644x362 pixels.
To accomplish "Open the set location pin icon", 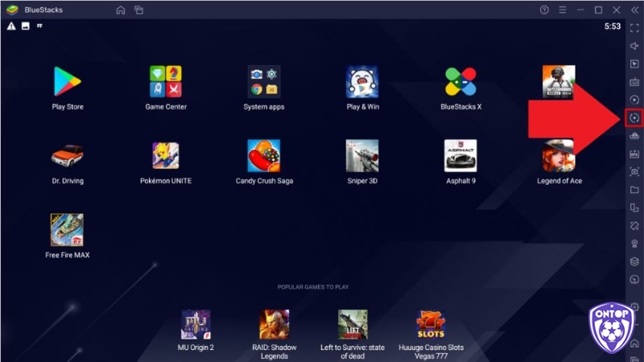I will tap(634, 244).
